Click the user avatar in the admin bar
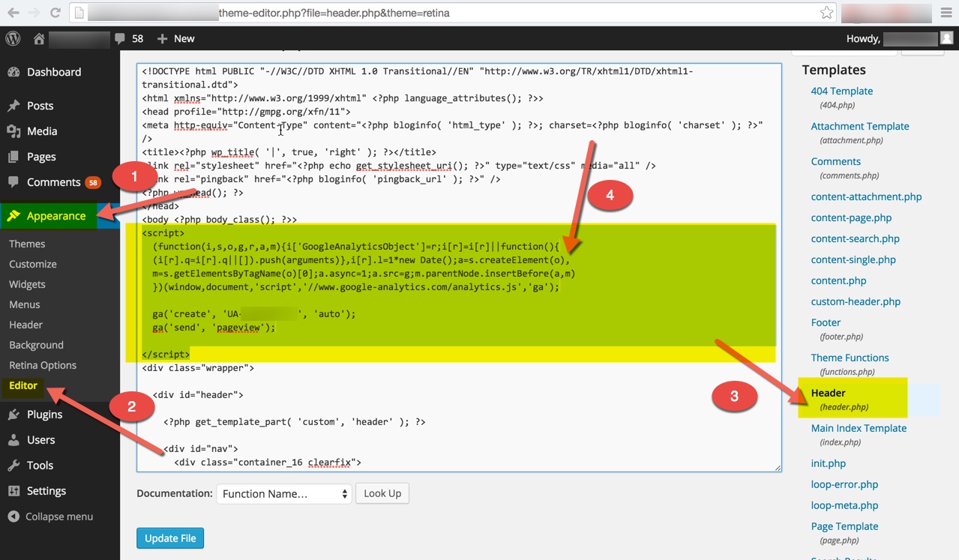 (x=948, y=38)
